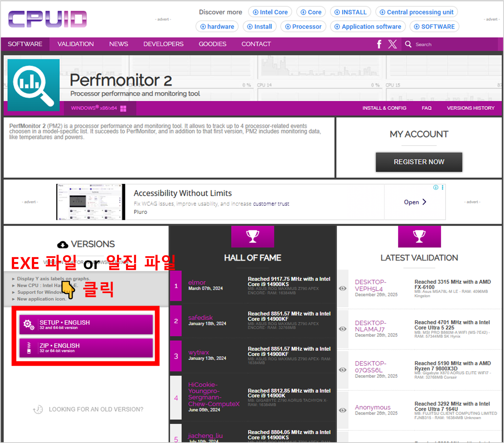Open elmor's Hall of Fame entry
This screenshot has height=443, width=504.
coord(197,283)
